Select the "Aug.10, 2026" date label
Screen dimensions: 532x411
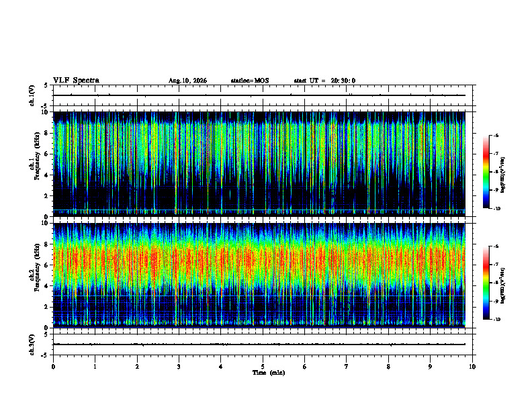[187, 81]
